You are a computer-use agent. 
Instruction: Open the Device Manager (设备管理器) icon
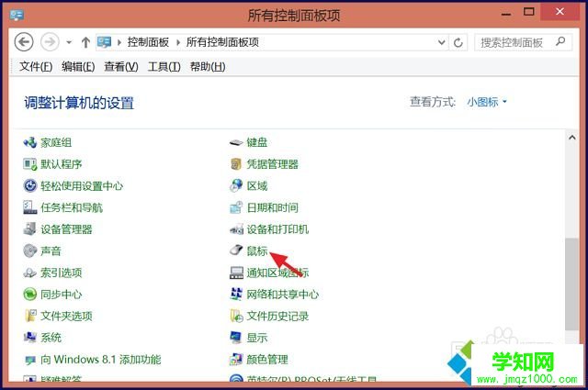(29, 229)
